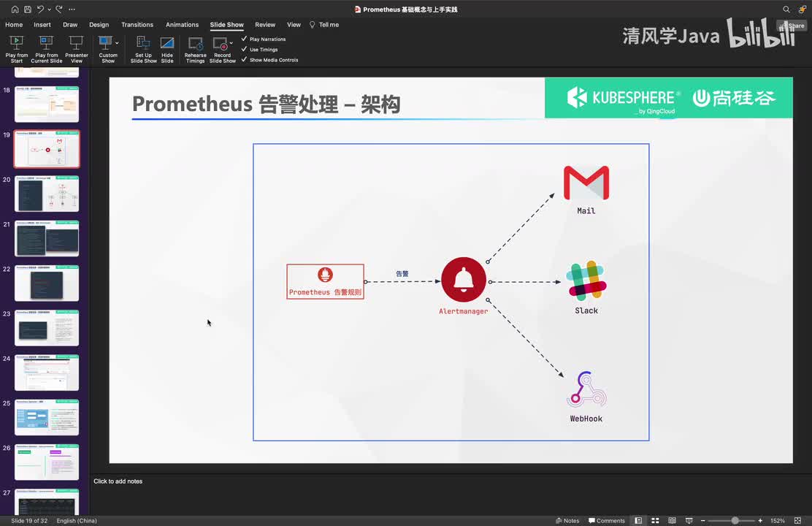812x526 pixels.
Task: Toggle Show Media Controls checkbox
Action: tap(245, 60)
